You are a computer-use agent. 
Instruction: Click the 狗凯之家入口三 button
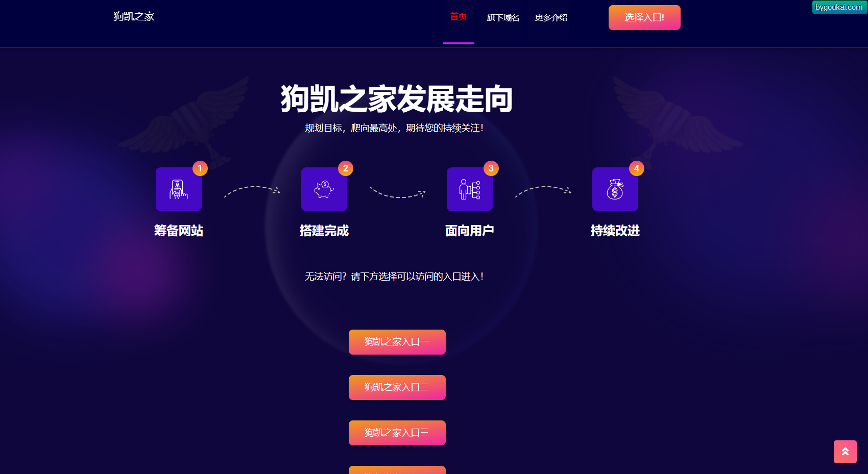point(397,433)
